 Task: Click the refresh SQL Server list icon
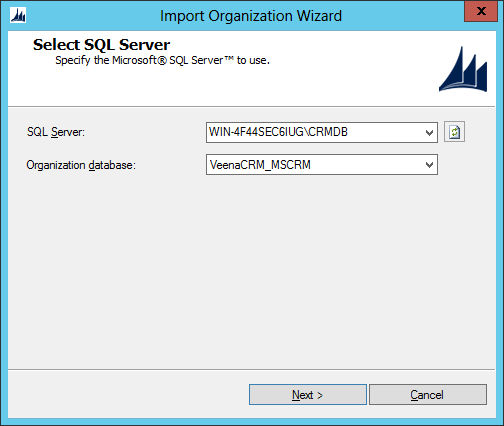click(x=454, y=132)
